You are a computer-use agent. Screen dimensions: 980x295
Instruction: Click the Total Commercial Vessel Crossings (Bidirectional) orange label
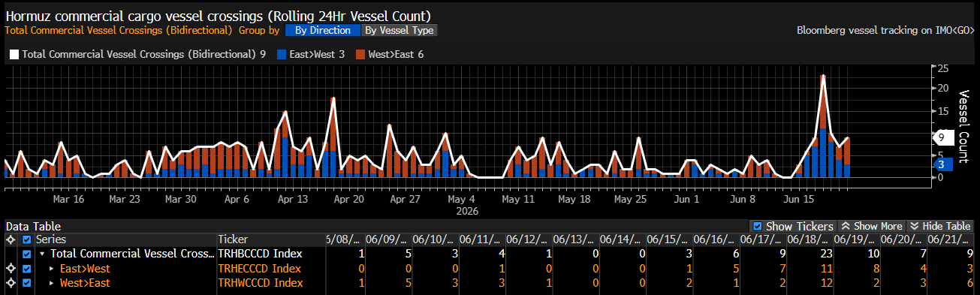coord(118,31)
